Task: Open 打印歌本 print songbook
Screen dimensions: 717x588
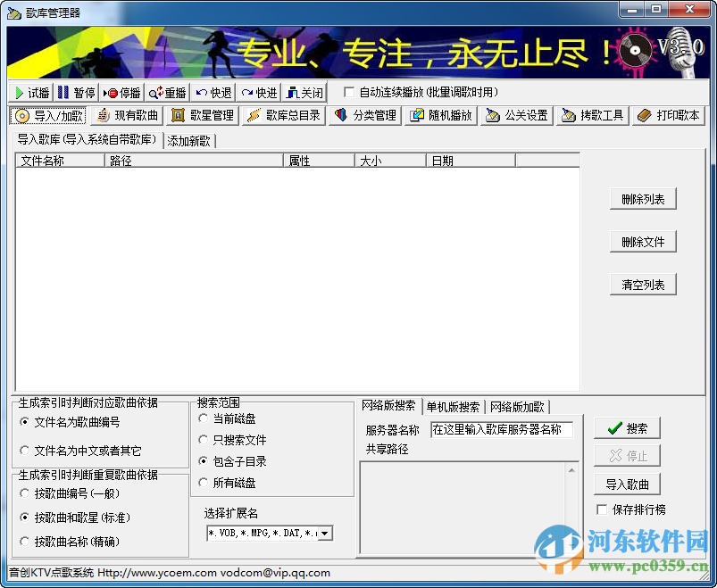Action: [x=669, y=116]
